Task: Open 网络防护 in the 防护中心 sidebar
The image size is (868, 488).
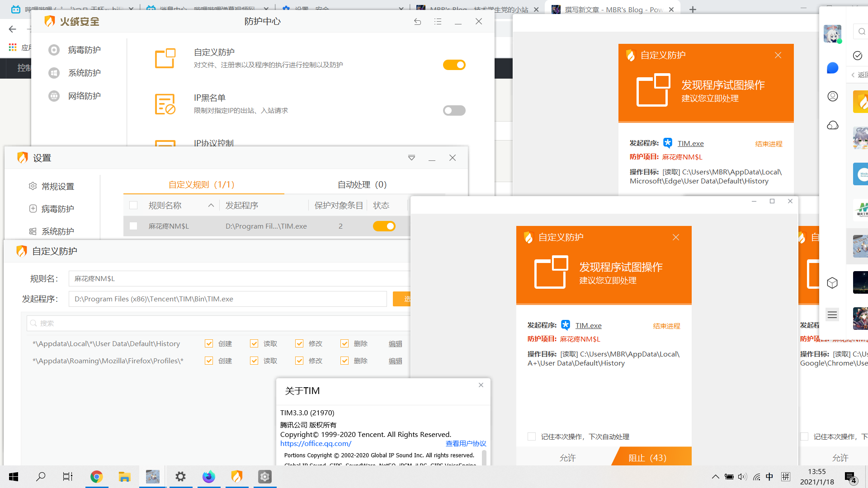Action: point(84,96)
